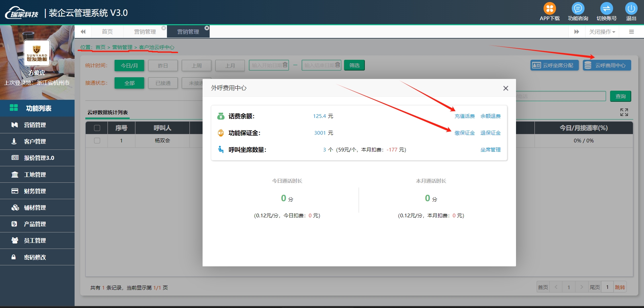
Task: Expand 营销管理 in the sidebar
Action: [x=35, y=125]
